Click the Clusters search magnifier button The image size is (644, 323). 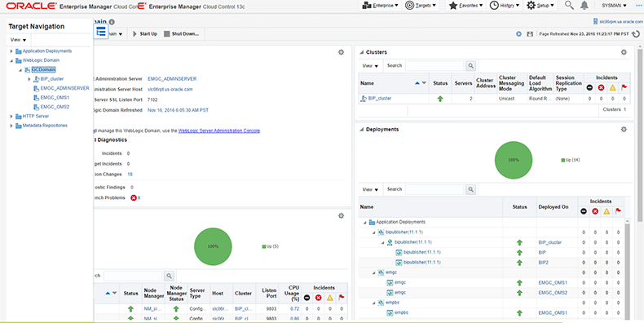coord(470,65)
